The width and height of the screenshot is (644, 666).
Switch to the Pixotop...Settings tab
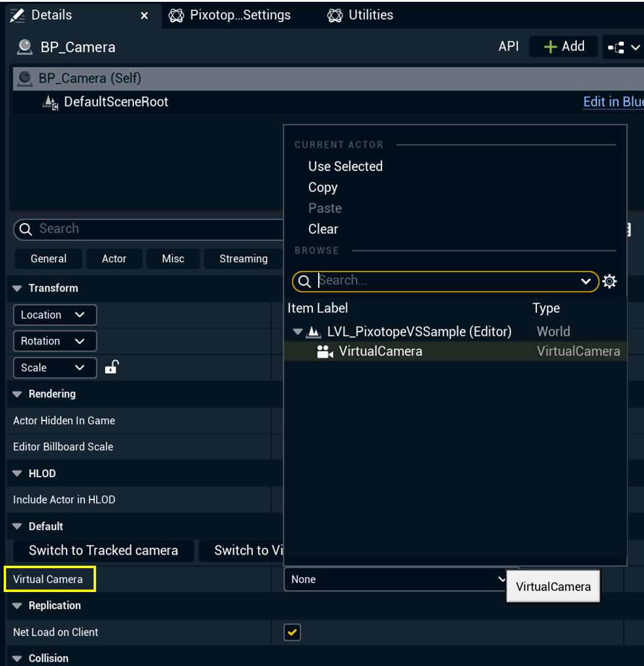[x=230, y=15]
